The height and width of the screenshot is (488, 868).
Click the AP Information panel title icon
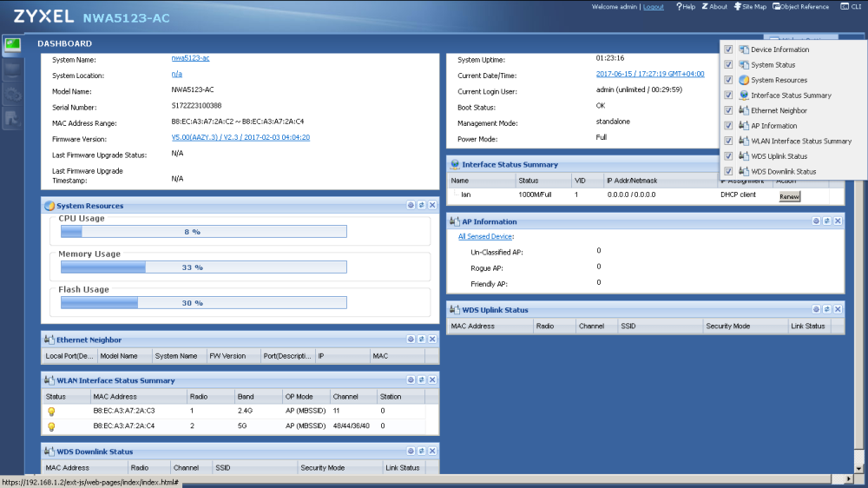(x=455, y=221)
